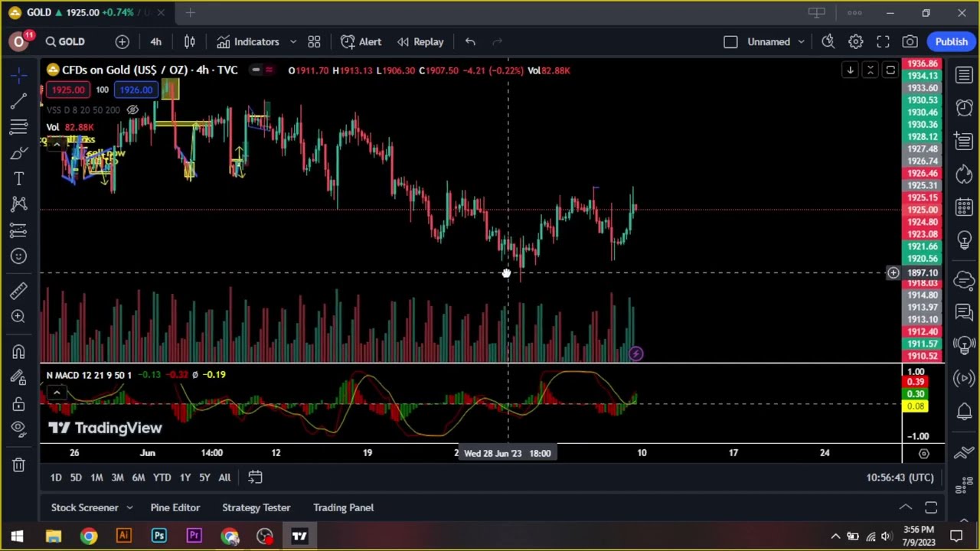
Task: Toggle VSS indicator visibility eye
Action: pyautogui.click(x=132, y=110)
